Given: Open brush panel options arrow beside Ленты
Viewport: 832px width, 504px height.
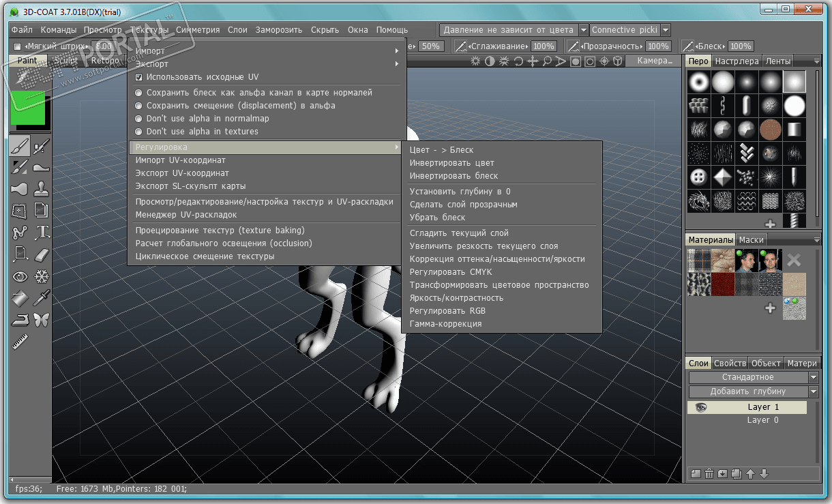Looking at the screenshot, I should pos(817,61).
